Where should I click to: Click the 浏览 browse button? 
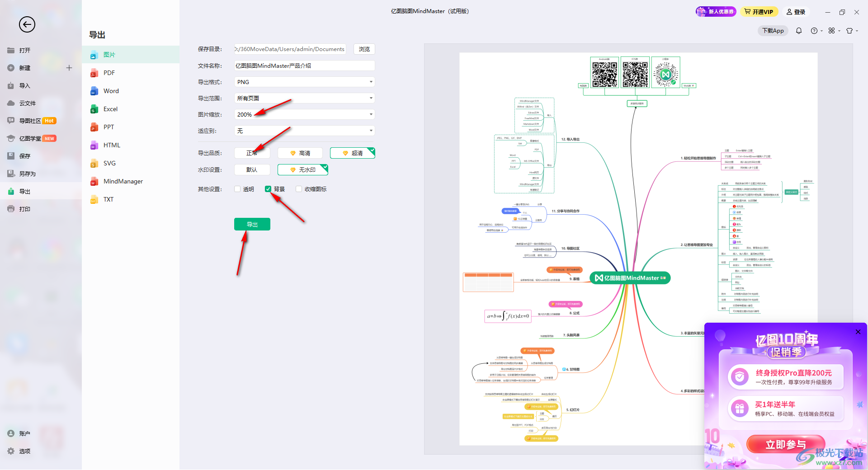coord(364,49)
